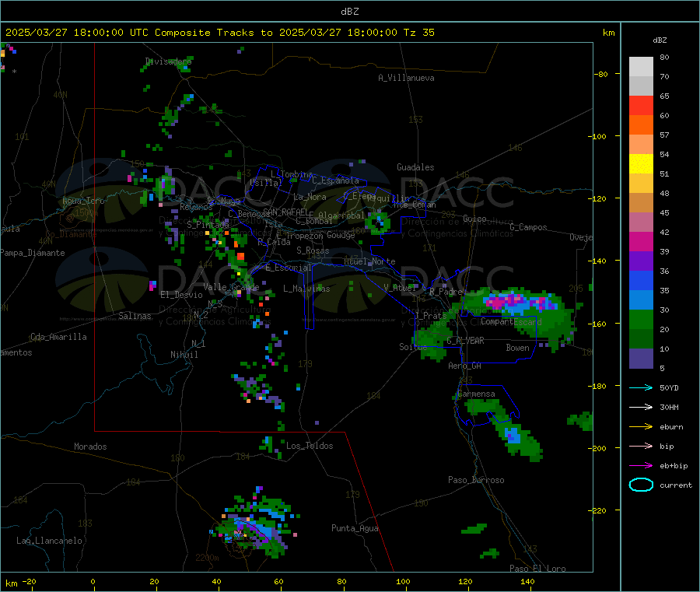
Task: Click the 'Punta_Agua' map label
Action: (355, 529)
